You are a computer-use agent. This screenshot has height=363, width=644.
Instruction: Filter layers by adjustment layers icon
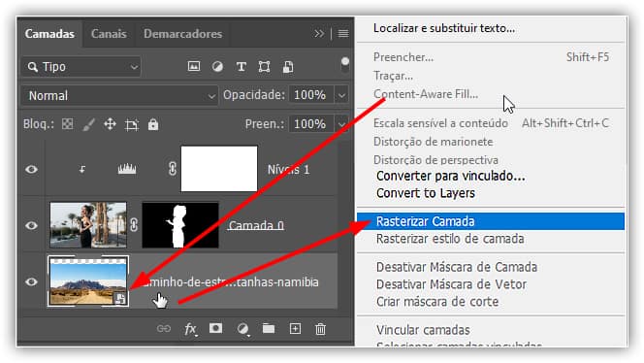click(x=217, y=67)
